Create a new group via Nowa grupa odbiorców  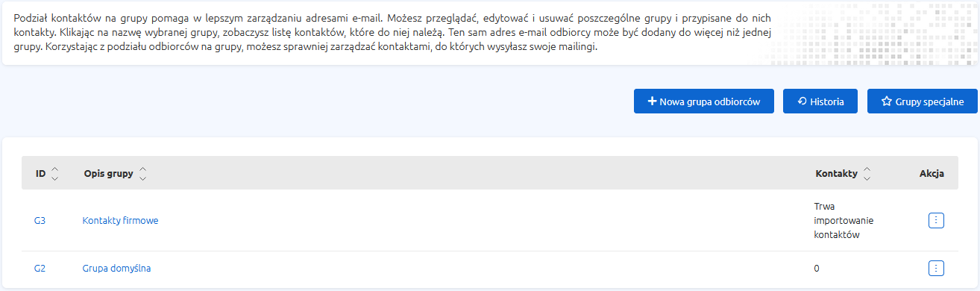[704, 101]
